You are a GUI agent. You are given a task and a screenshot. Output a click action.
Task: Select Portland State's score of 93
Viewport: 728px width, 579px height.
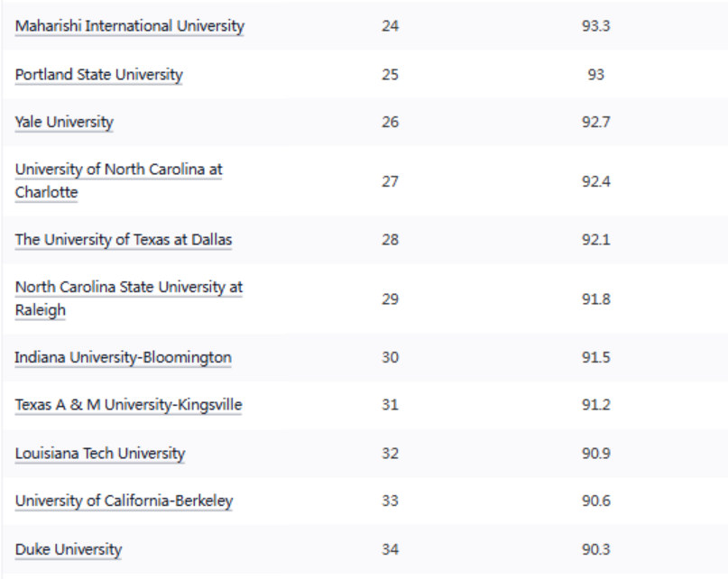[x=596, y=75]
